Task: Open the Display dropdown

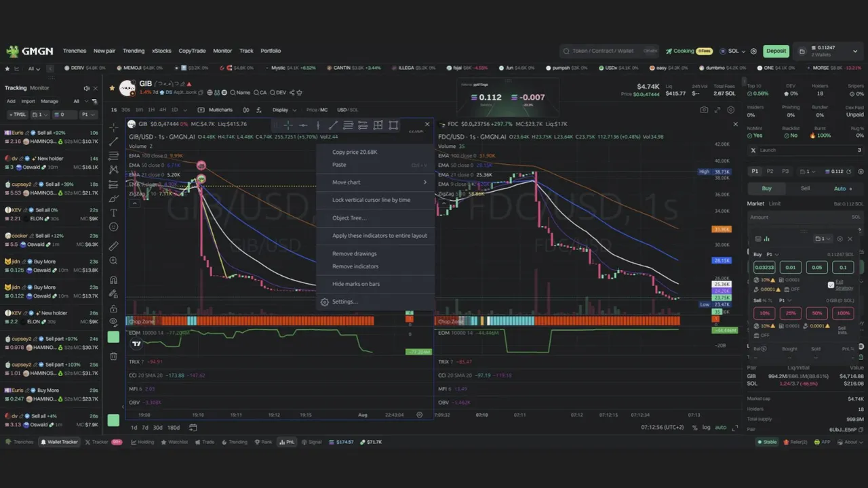Action: [284, 110]
